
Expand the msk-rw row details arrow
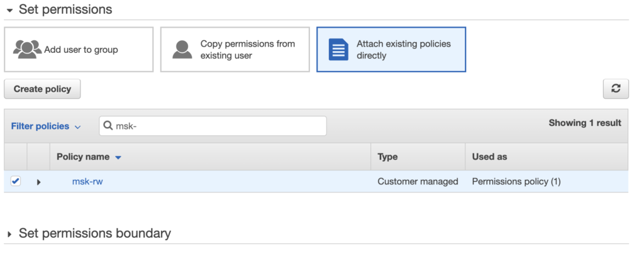pyautogui.click(x=38, y=182)
